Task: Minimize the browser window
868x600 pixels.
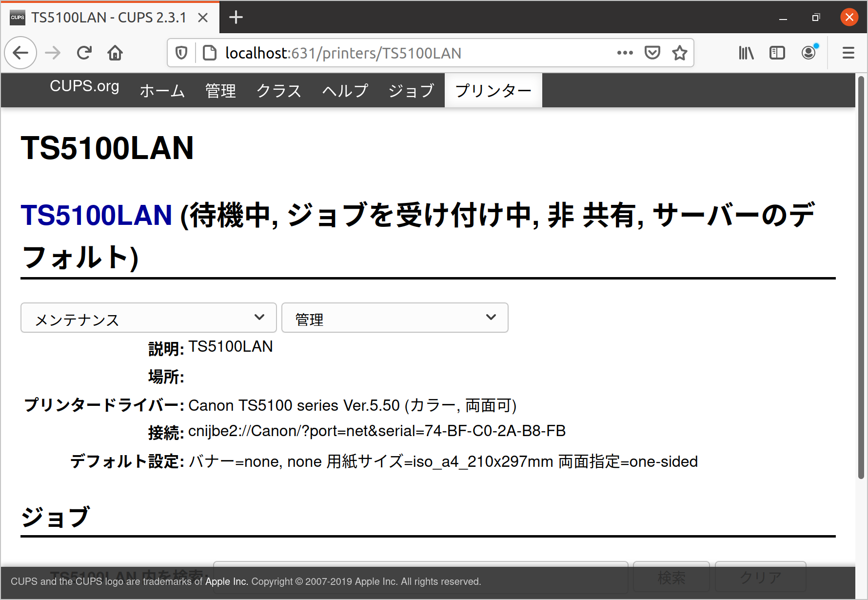Action: 783,18
